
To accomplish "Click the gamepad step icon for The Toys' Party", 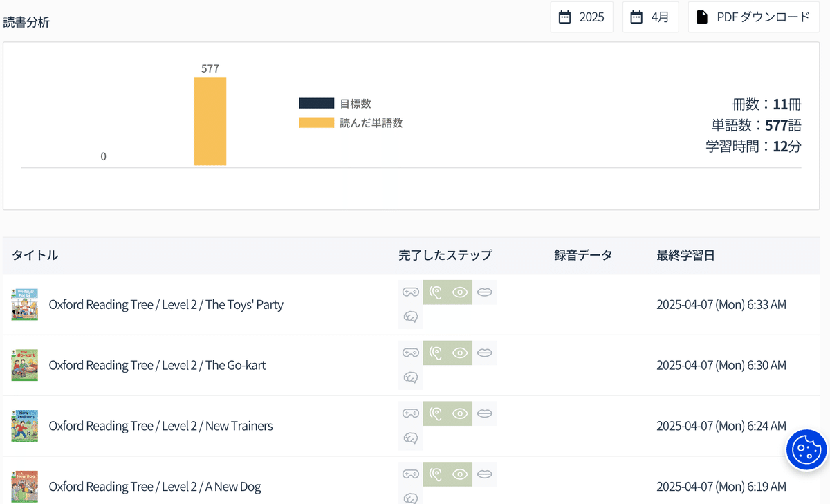I will pyautogui.click(x=411, y=292).
